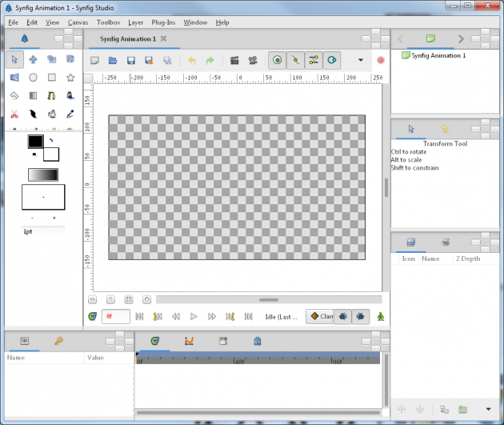Select the Rectangle tool
Screen dimensions: 504x425
52,78
